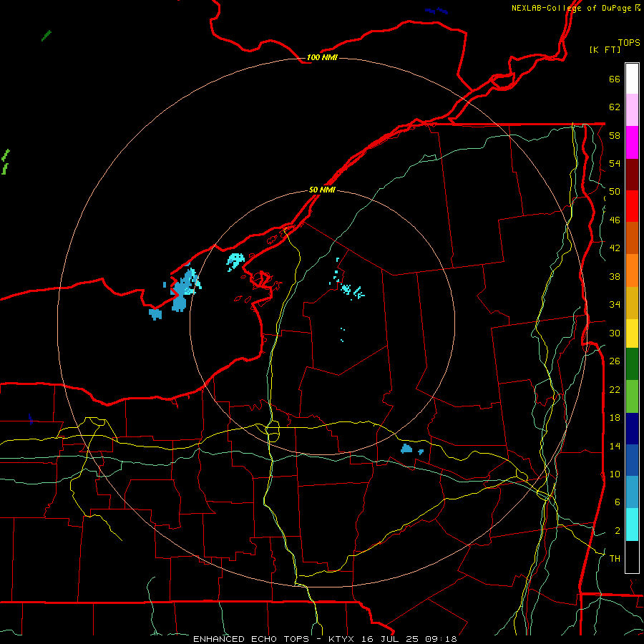Click the "100 NMI" range ring label
Image resolution: width=644 pixels, height=644 pixels.
point(322,57)
